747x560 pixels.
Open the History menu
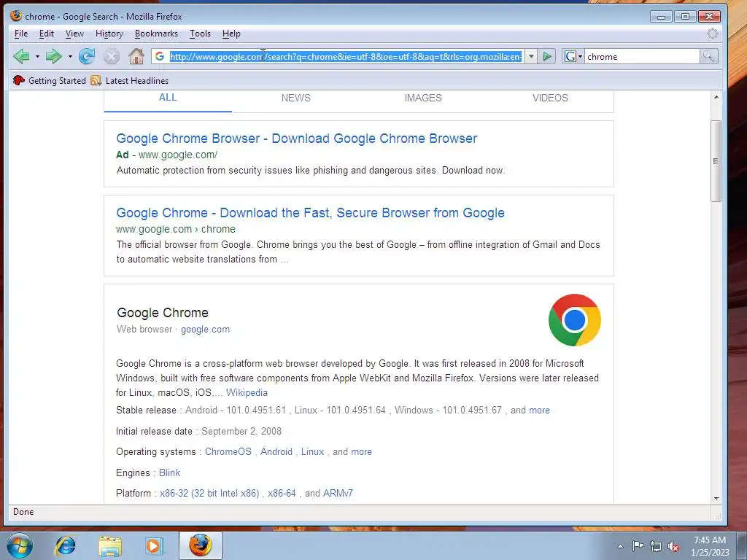[x=109, y=34]
